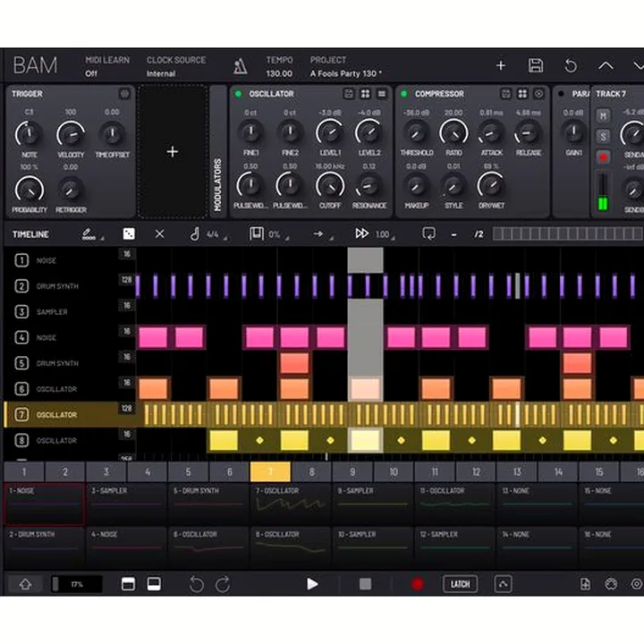Revert project with the circular arrow icon
The width and height of the screenshot is (644, 644).
coord(571,65)
